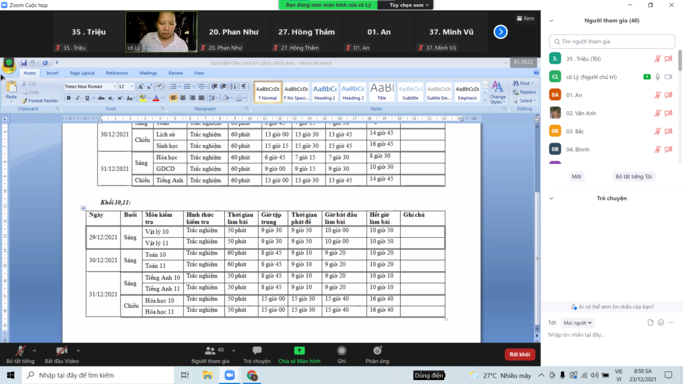Open Phản ứng reactions menu

tap(377, 354)
